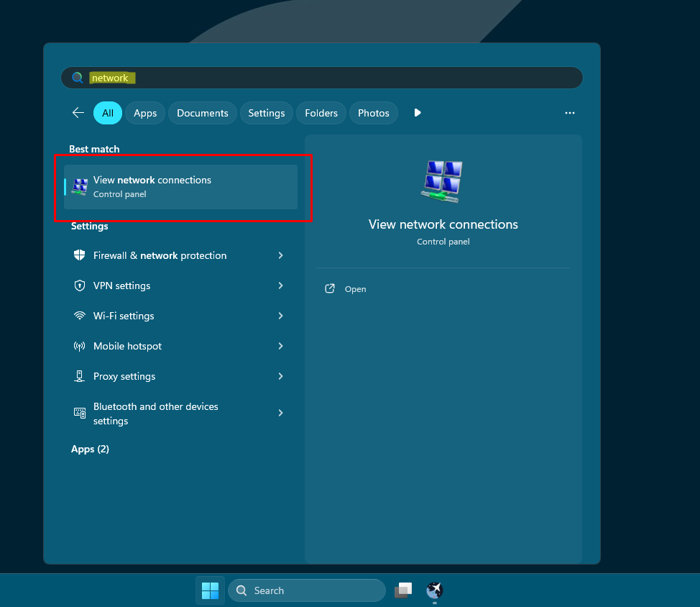Click inside the taskbar Search field
The image size is (700, 607).
pyautogui.click(x=309, y=590)
